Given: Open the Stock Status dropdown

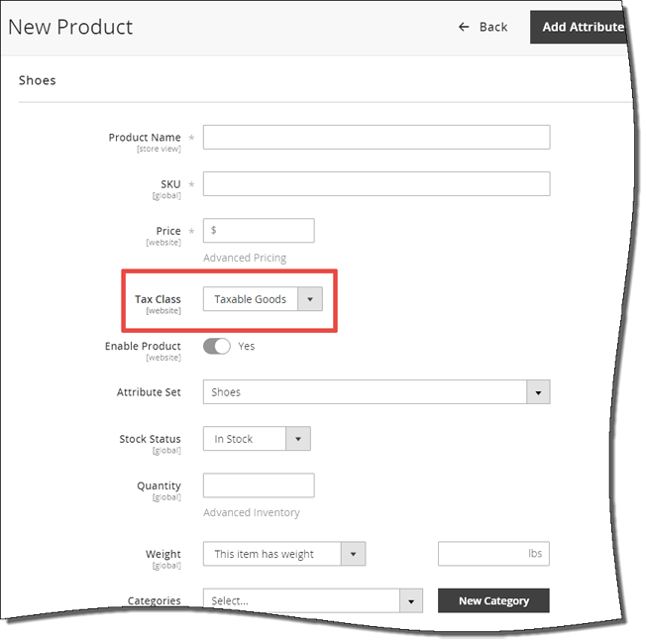Looking at the screenshot, I should pos(257,439).
